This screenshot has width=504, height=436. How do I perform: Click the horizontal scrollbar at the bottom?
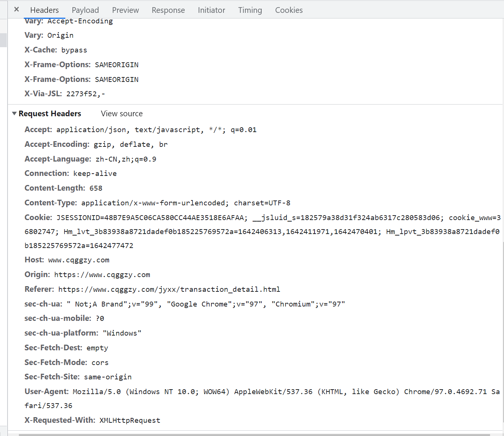254,434
